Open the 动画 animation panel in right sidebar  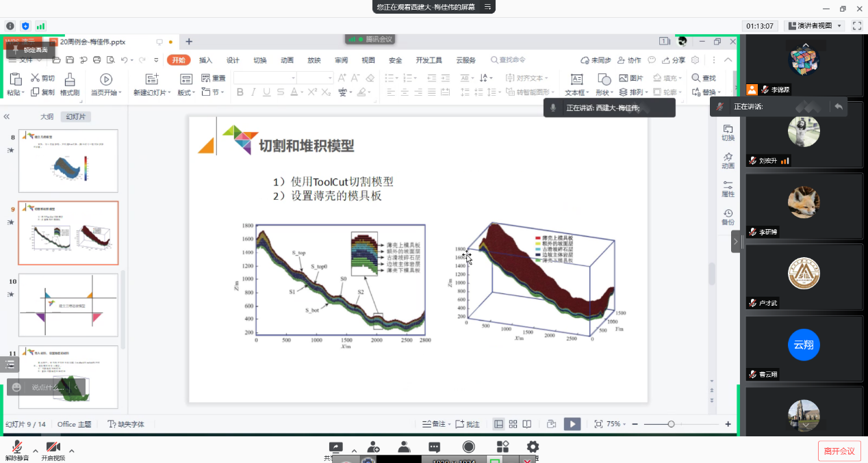click(728, 161)
